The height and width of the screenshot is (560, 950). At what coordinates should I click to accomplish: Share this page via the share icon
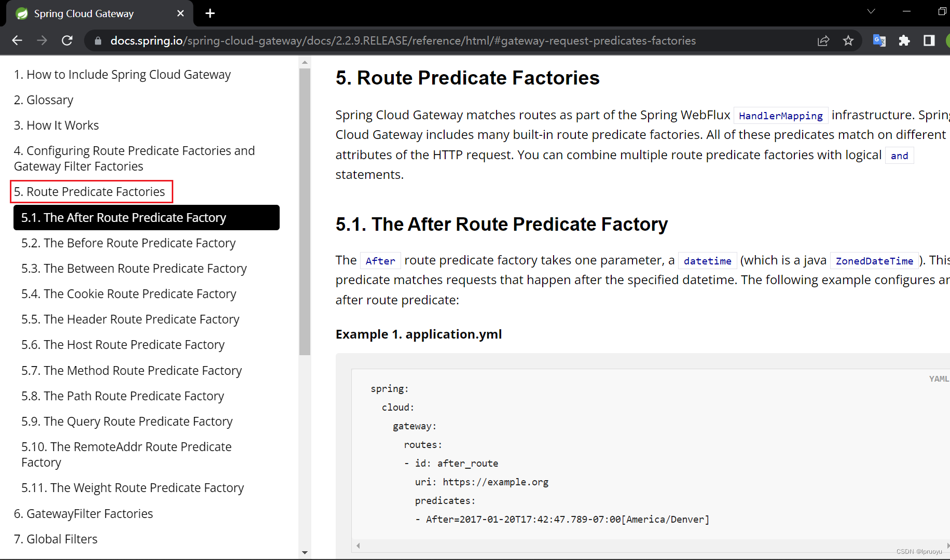pyautogui.click(x=823, y=40)
